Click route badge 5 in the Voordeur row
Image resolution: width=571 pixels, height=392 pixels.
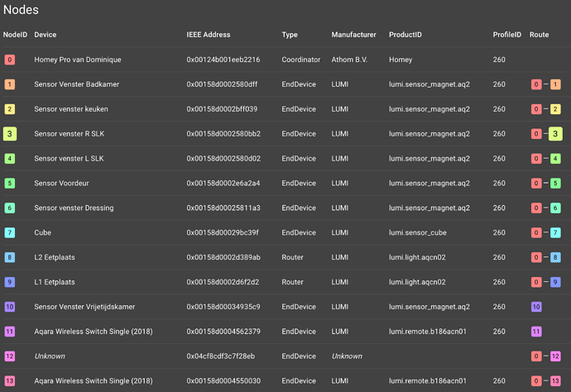tap(555, 183)
